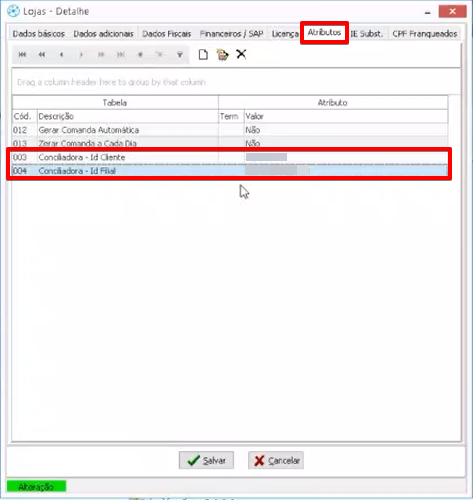Select row Gerar Comanda Automática
Viewport: 473px width, 500px height.
coord(230,130)
